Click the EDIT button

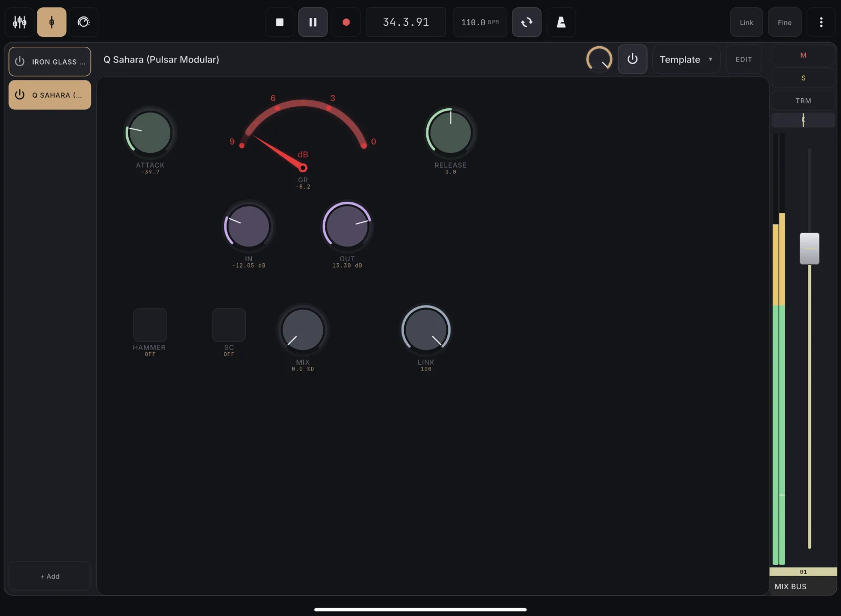(x=744, y=59)
